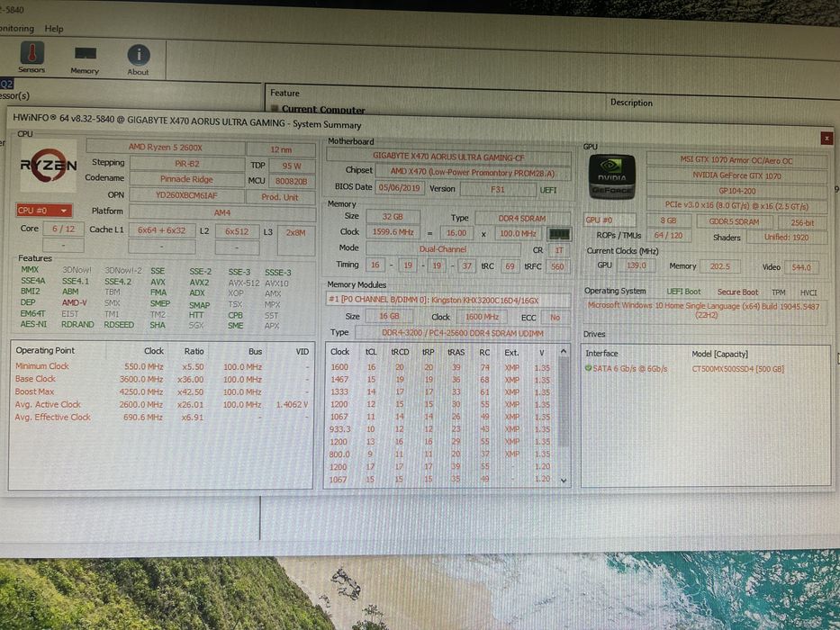Close the System Summary window
This screenshot has width=840, height=630.
826,138
